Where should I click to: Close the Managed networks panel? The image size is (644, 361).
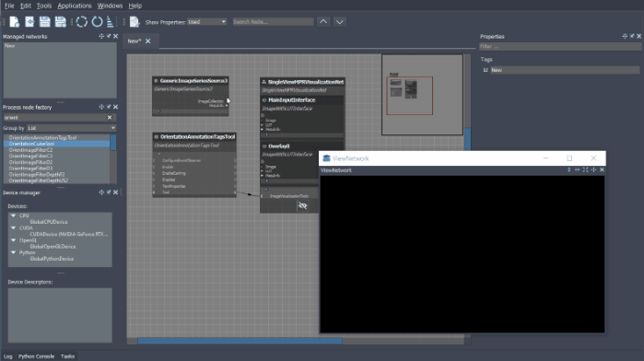pos(115,36)
